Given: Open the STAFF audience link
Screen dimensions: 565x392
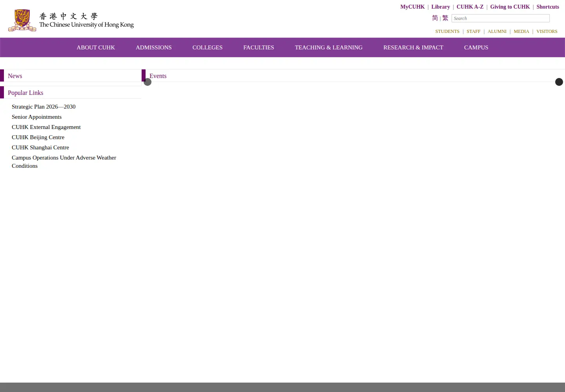Looking at the screenshot, I should point(474,31).
